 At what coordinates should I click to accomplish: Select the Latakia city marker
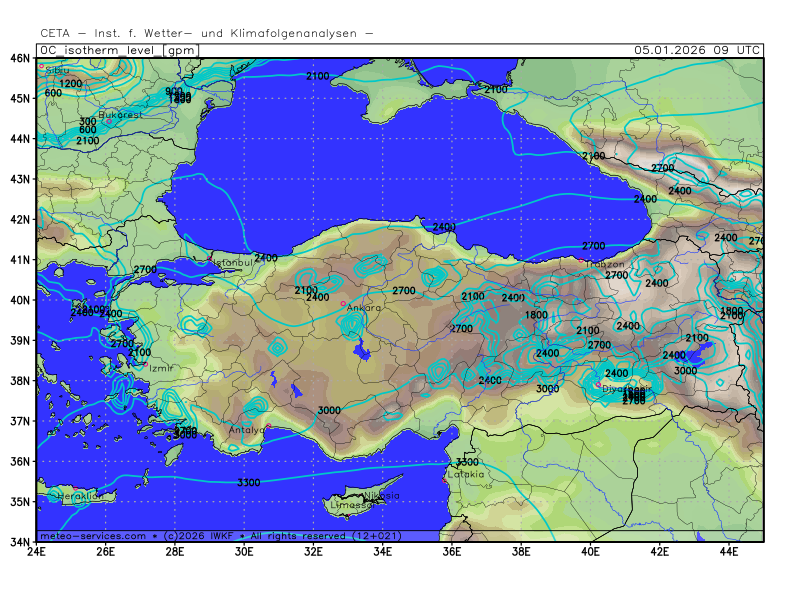coord(444,480)
